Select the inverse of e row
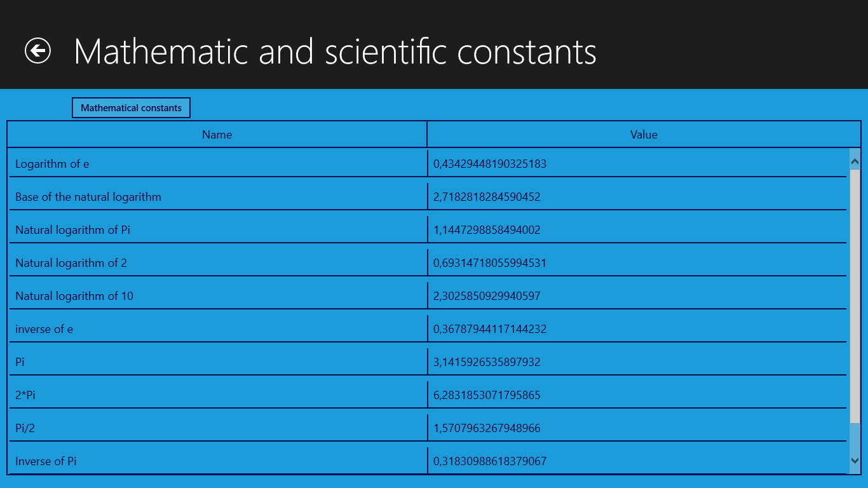Screen dimensions: 868x488 click(x=427, y=329)
